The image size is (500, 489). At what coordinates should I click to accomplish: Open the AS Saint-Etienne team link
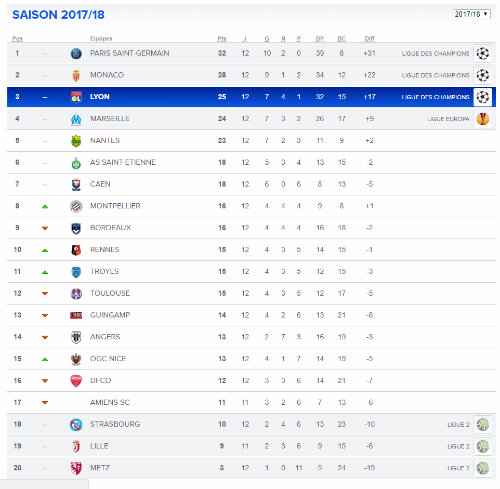tap(123, 162)
